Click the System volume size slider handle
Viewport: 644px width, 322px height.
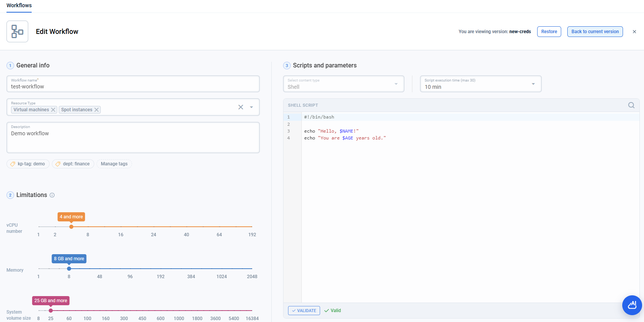pos(51,311)
